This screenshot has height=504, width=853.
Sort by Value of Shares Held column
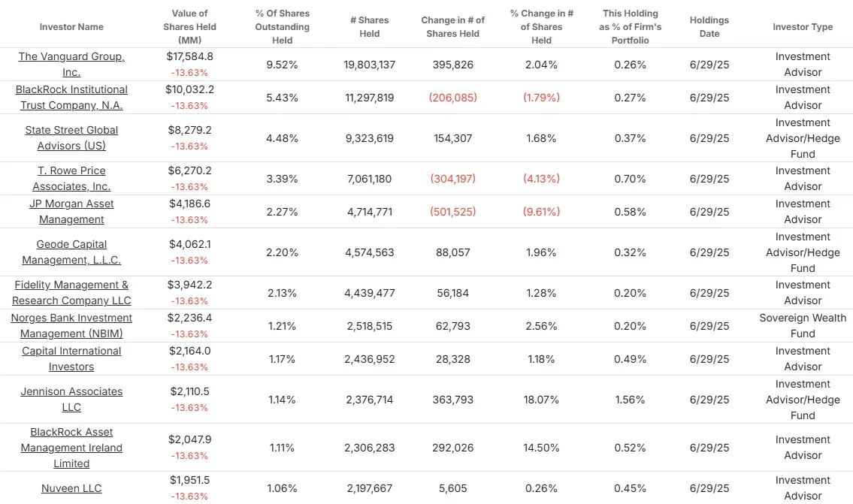(x=190, y=26)
